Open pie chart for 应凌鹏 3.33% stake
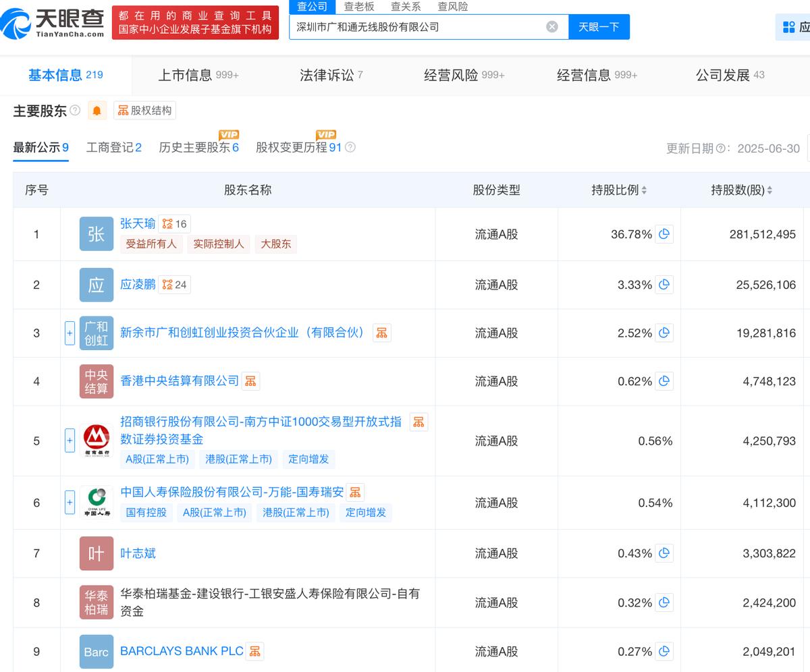This screenshot has width=810, height=672. tap(664, 285)
